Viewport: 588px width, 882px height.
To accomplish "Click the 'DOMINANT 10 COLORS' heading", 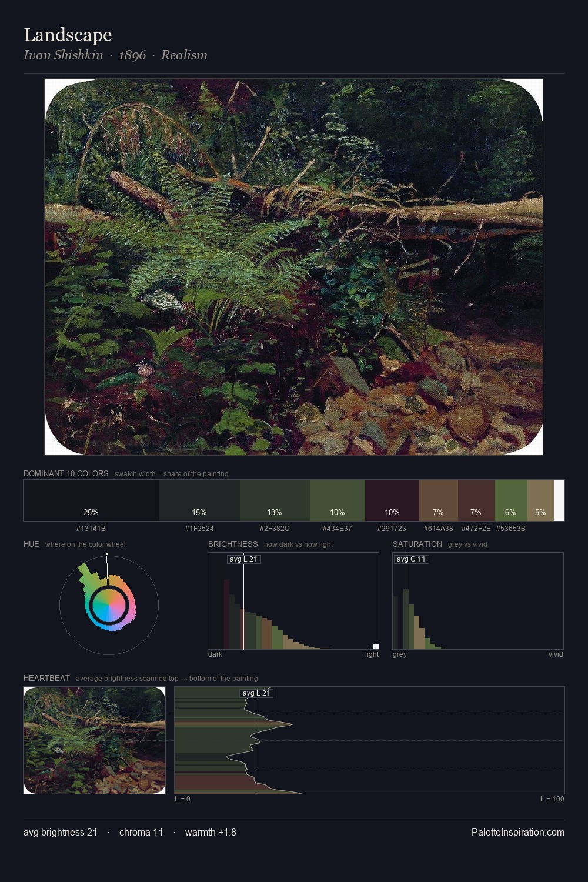I will [x=66, y=473].
